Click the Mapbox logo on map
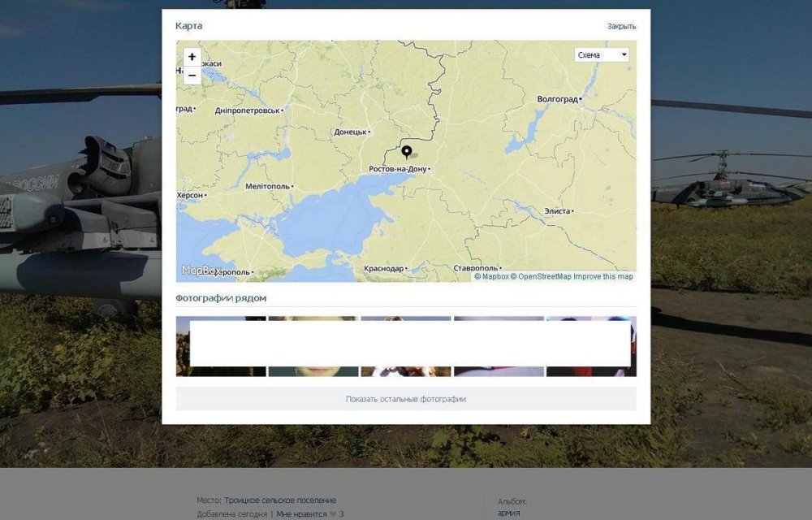812x520 pixels. pyautogui.click(x=201, y=270)
